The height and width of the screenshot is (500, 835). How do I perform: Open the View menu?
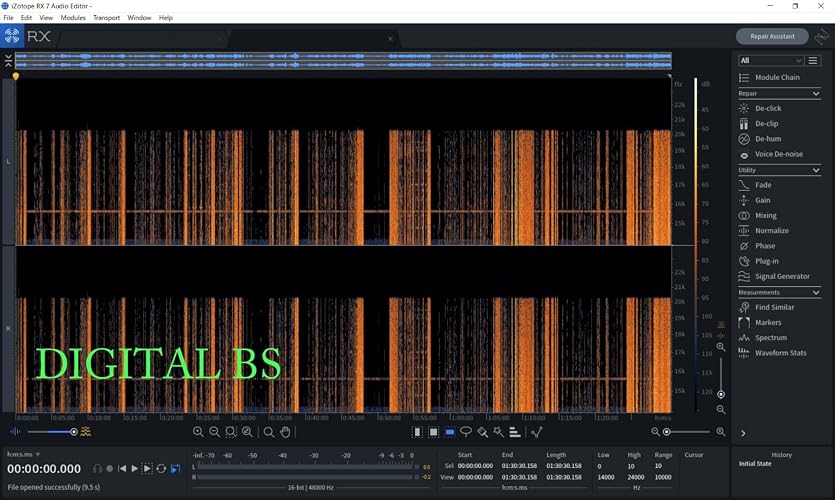click(x=46, y=18)
